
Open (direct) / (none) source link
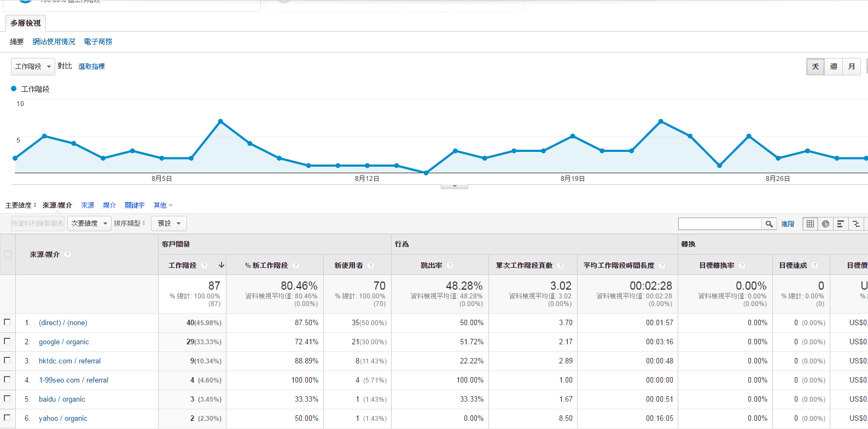[x=63, y=323]
